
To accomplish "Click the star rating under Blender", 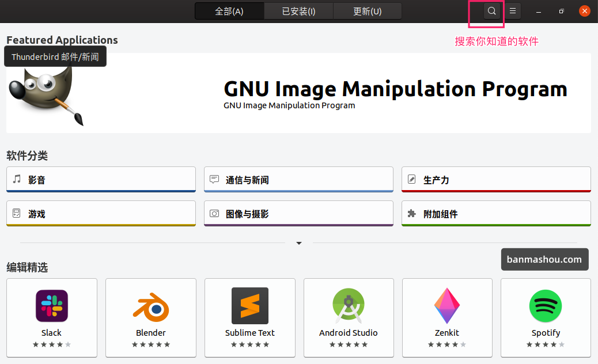I will tap(151, 344).
